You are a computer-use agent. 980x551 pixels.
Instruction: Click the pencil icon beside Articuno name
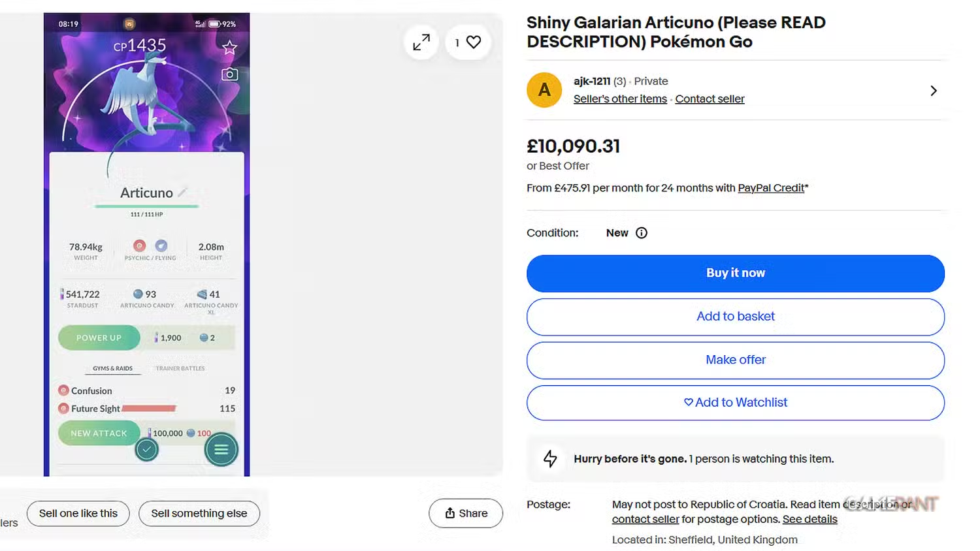point(182,193)
